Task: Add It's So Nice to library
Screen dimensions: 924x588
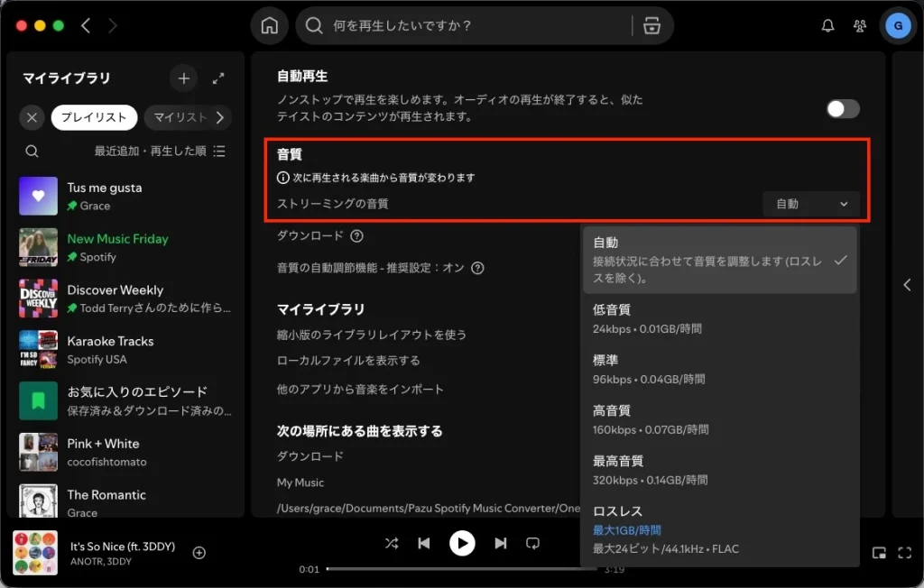Action: [x=199, y=553]
